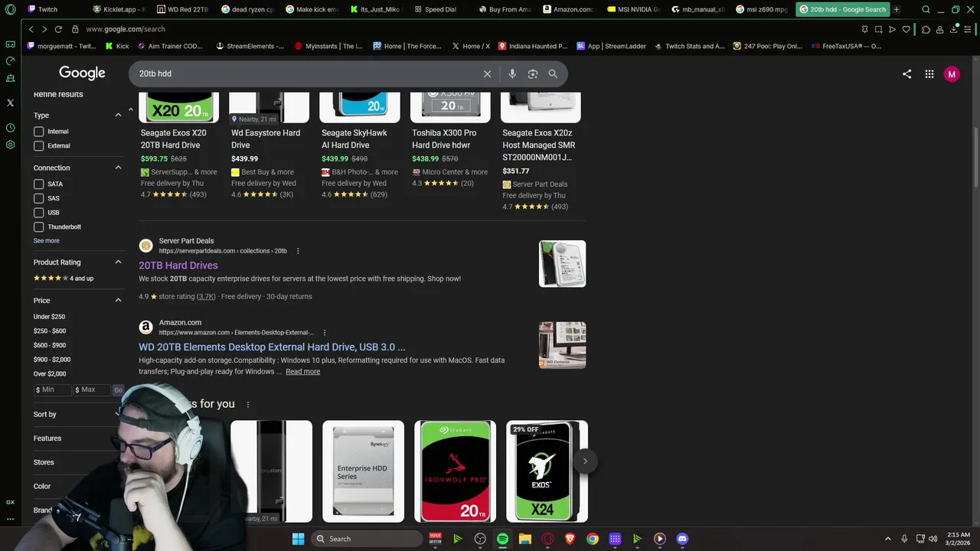Screen dimensions: 980x551
Task: Click the Min price input field
Action: [52, 390]
